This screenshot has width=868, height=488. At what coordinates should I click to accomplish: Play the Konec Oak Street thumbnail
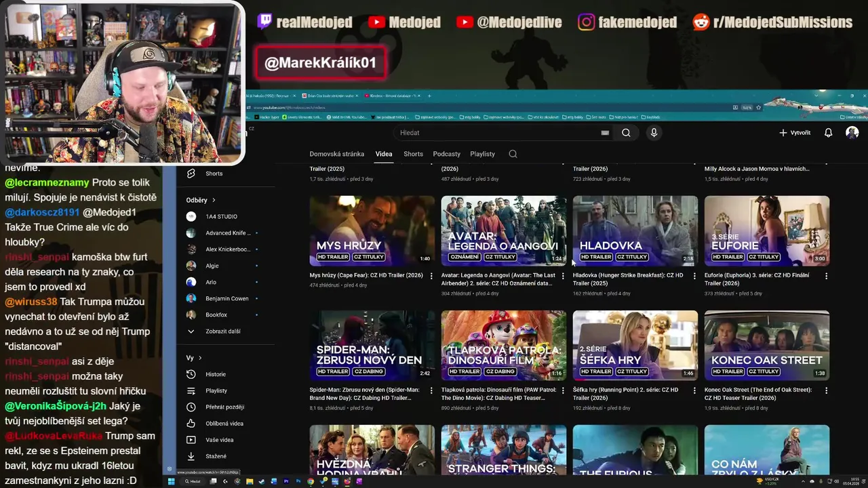(767, 346)
